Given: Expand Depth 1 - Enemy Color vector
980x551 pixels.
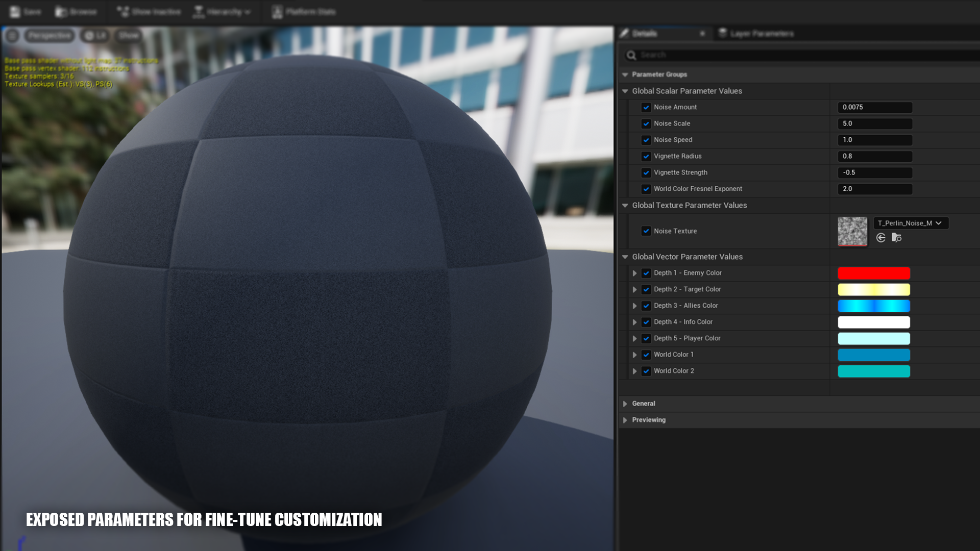Looking at the screenshot, I should coord(634,273).
